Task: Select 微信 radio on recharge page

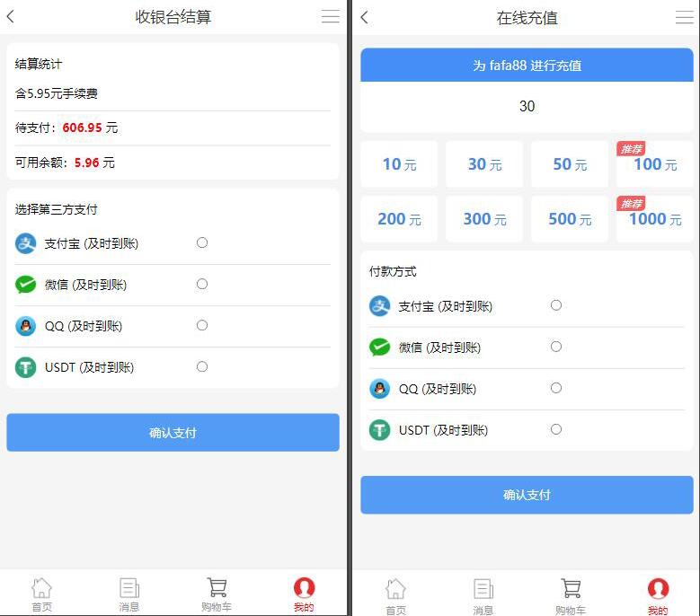Action: pos(556,347)
